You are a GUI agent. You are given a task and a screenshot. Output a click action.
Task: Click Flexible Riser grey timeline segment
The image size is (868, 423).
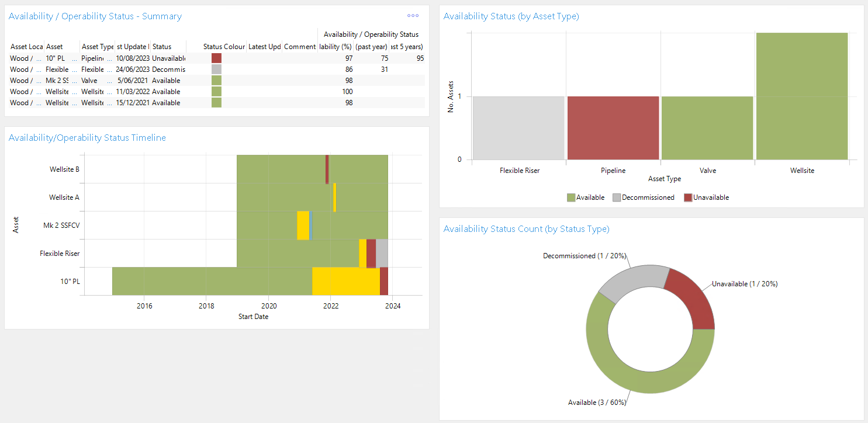(382, 254)
